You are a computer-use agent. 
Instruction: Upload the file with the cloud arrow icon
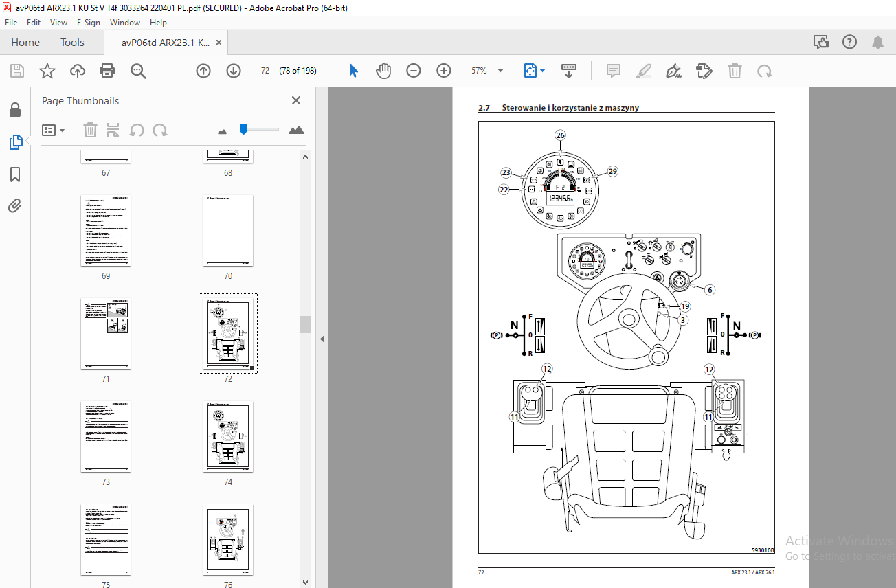78,71
